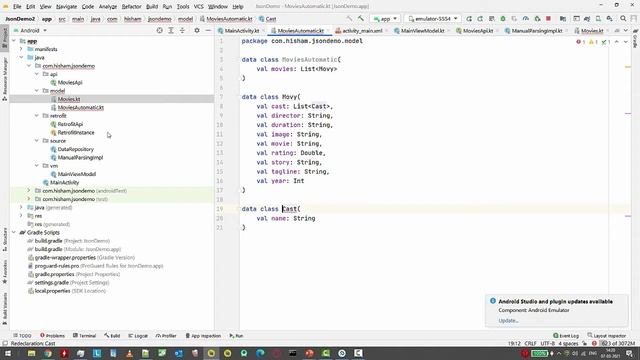Click the 4 spaces indent status entry

[x=568, y=343]
